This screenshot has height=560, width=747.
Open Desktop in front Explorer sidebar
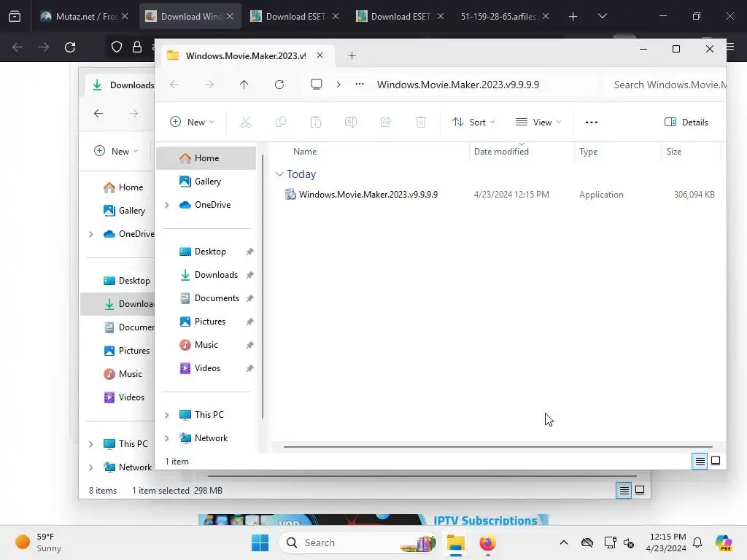[206, 252]
